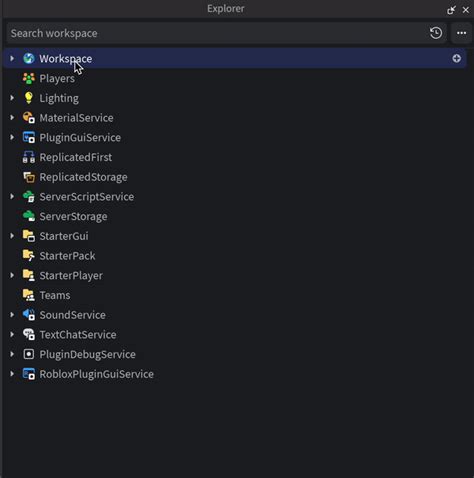Expand the ServerScriptService node
This screenshot has width=474, height=478.
point(12,197)
